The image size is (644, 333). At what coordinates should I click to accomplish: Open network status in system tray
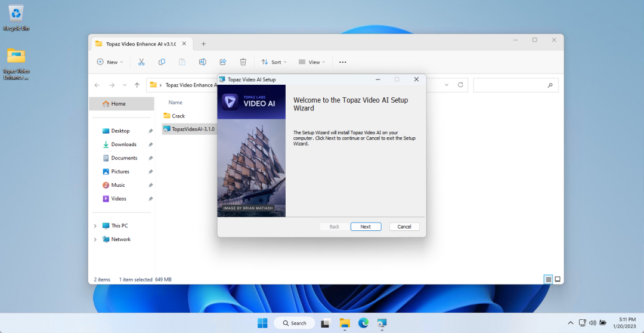coord(582,323)
